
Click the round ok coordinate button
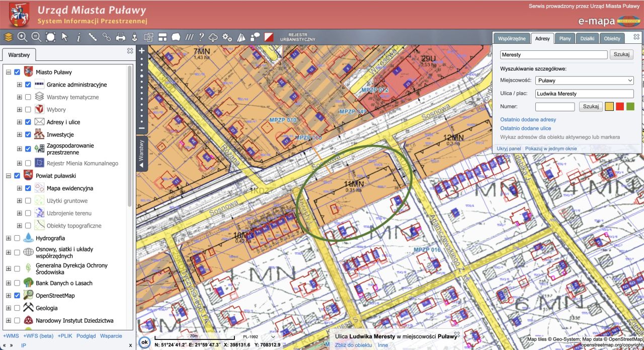(145, 342)
